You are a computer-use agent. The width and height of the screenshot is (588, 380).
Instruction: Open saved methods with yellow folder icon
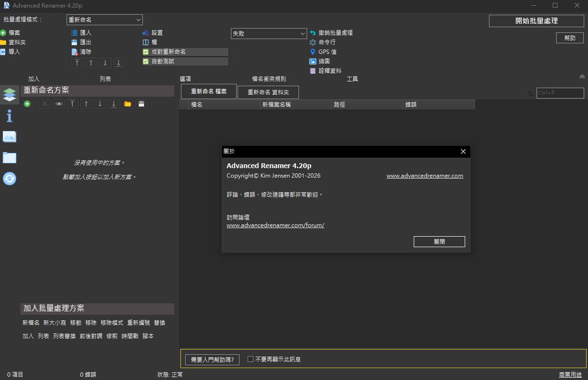[128, 104]
